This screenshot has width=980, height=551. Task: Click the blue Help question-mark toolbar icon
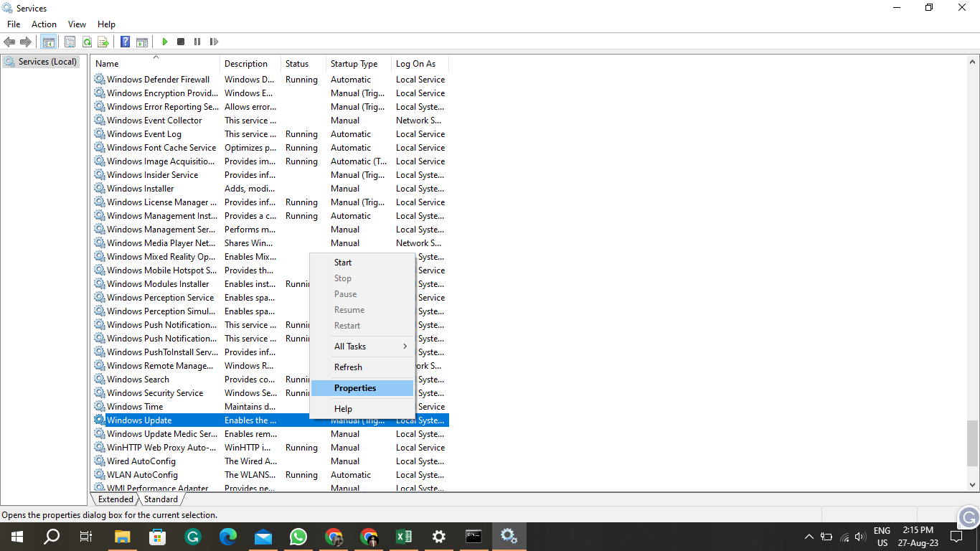pos(126,42)
